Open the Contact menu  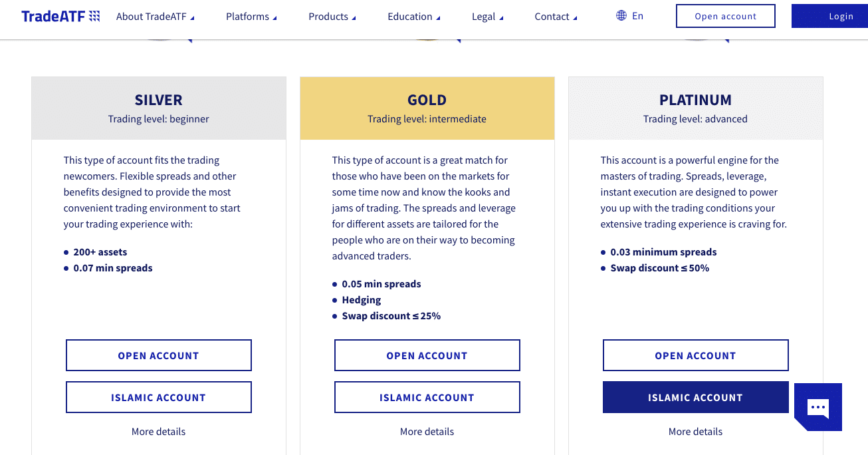tap(556, 17)
